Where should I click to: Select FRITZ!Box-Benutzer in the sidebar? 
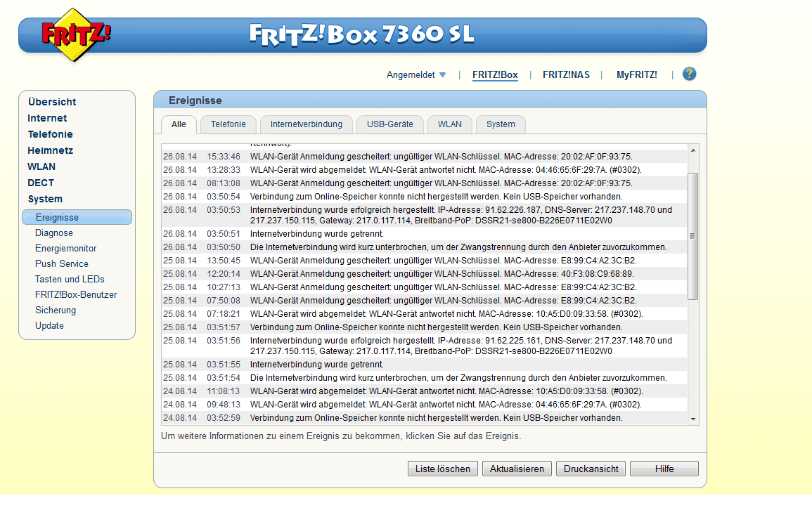click(x=76, y=295)
